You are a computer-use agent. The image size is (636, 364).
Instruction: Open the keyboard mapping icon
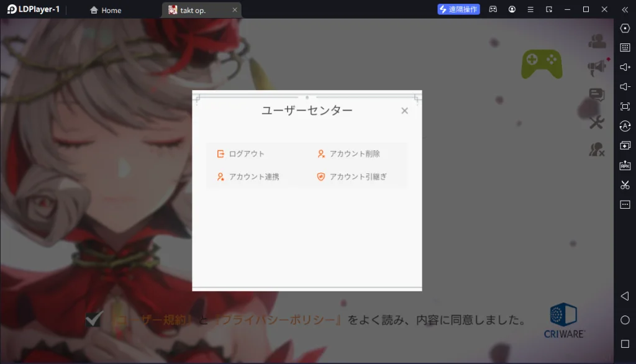pyautogui.click(x=625, y=47)
